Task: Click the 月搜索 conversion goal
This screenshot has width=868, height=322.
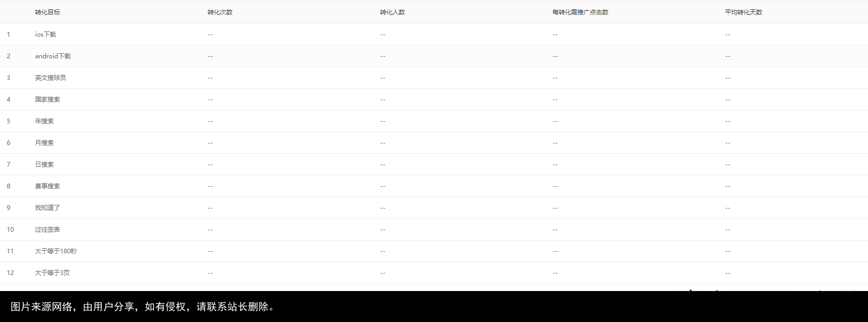Action: (44, 143)
